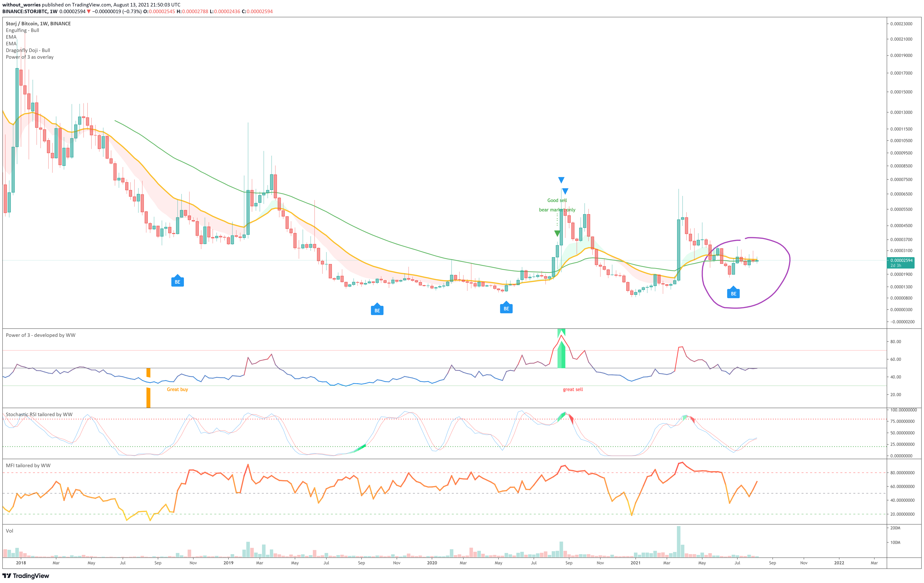This screenshot has height=583, width=924.
Task: Click Power of 3 - developed by WW title
Action: coord(41,335)
